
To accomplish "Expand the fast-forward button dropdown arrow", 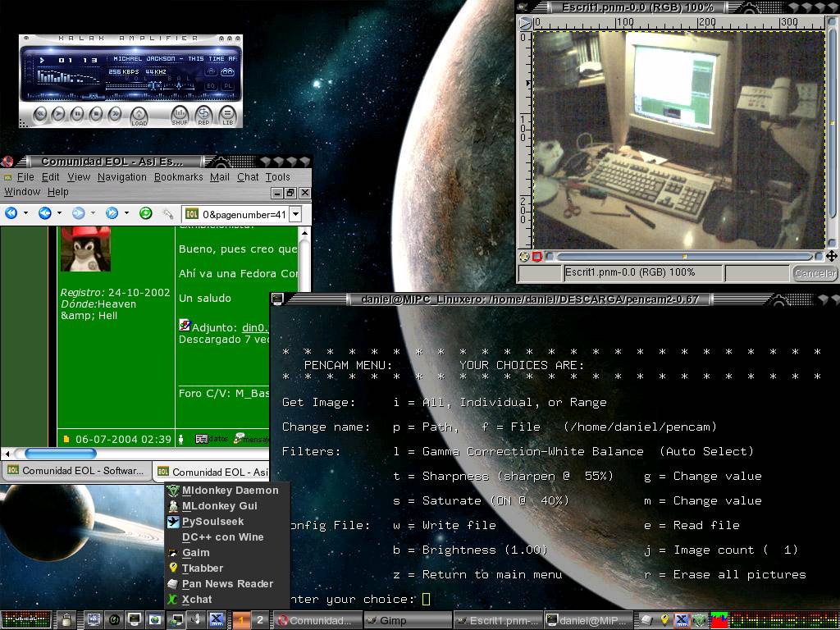I will 126,213.
